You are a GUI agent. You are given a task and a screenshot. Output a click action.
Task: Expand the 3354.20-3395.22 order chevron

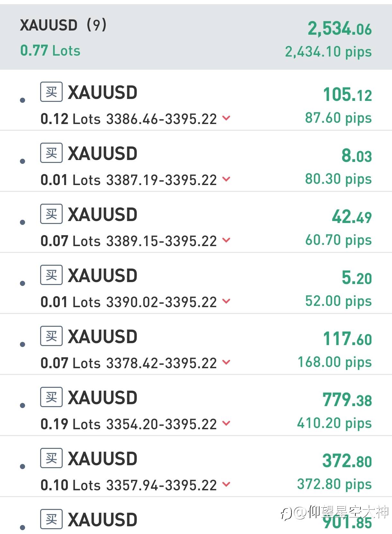[226, 423]
